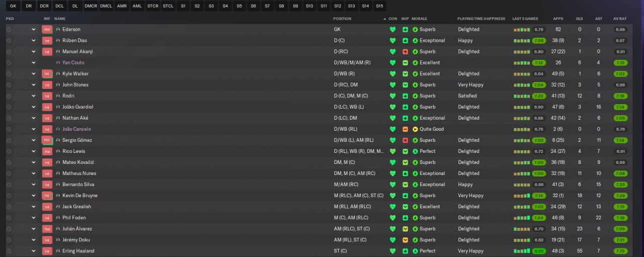Click the Hol info badge for Ederson
644x257 pixels.
(x=47, y=30)
